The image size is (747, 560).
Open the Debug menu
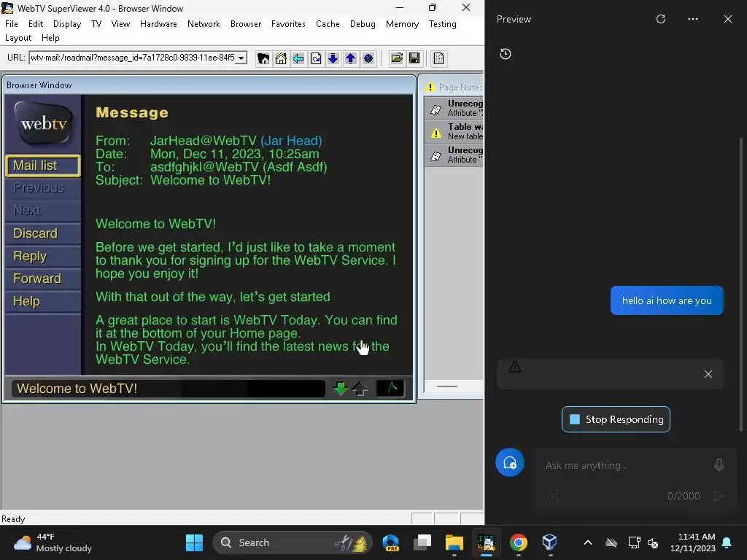click(x=363, y=24)
